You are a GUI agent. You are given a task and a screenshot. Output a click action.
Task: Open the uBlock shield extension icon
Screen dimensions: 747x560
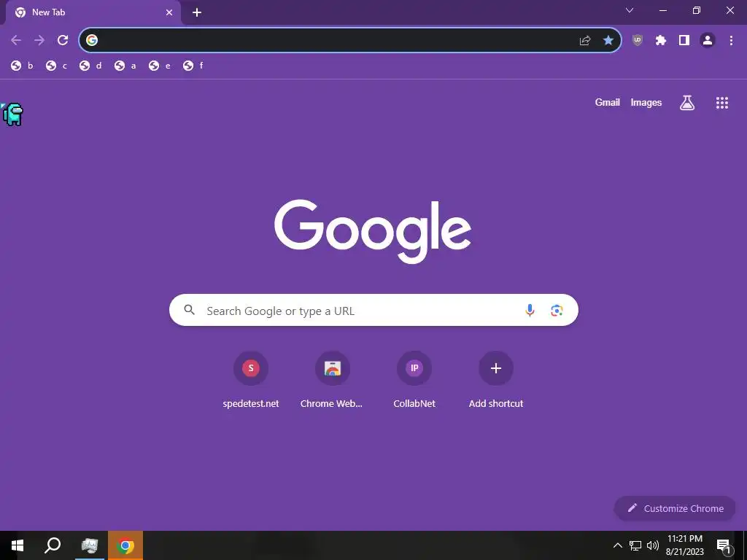click(638, 41)
